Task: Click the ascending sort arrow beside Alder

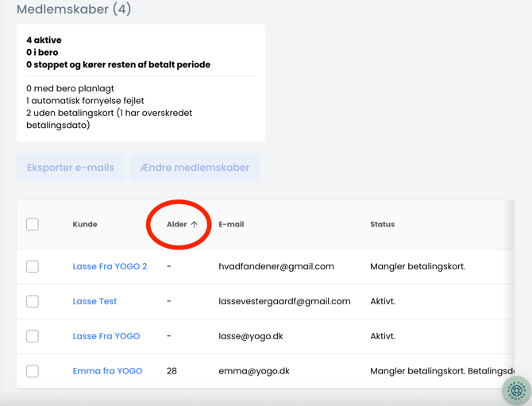Action: (195, 225)
